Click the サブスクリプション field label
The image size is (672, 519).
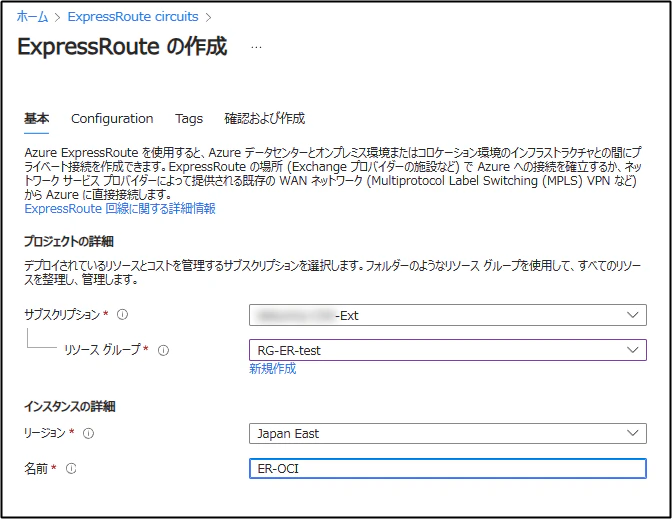pyautogui.click(x=62, y=315)
